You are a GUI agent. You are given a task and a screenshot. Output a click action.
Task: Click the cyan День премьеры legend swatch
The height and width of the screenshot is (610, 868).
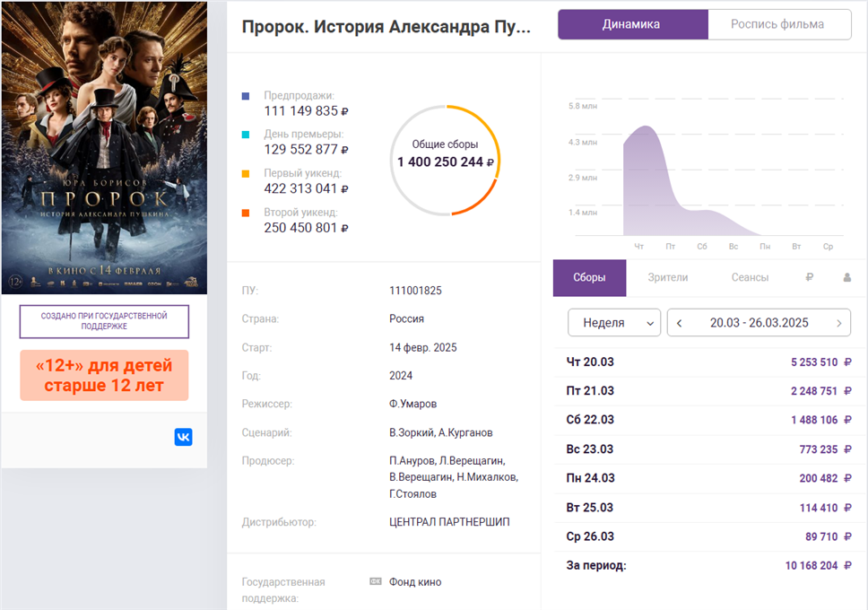click(246, 135)
